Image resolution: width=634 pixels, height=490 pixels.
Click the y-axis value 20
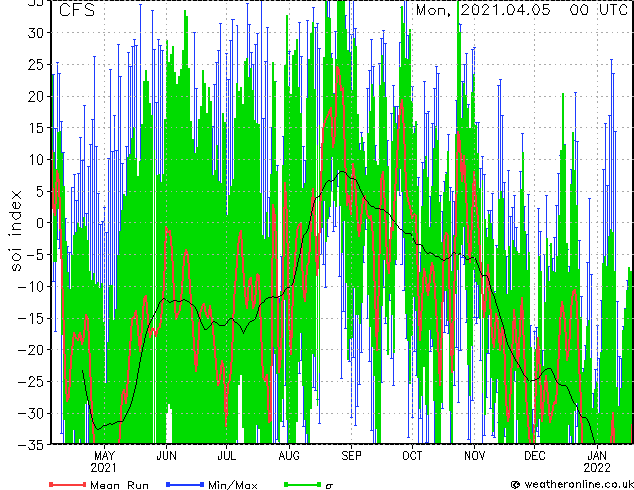(x=37, y=96)
